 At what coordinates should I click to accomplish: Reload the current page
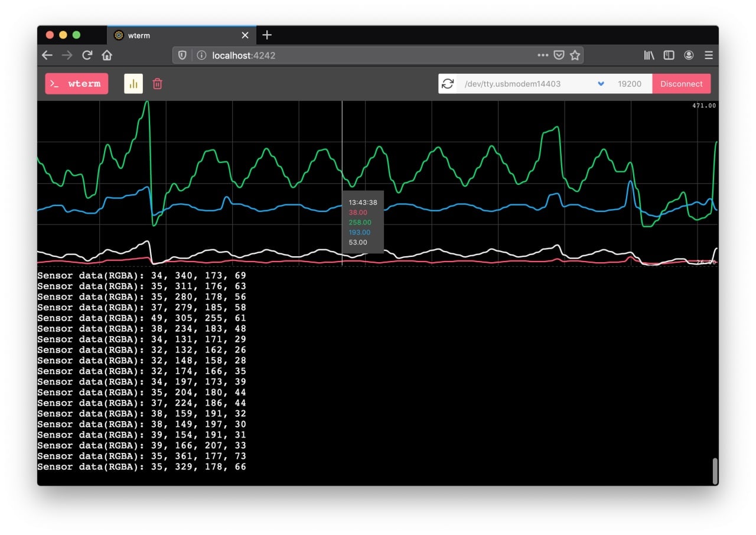tap(87, 55)
